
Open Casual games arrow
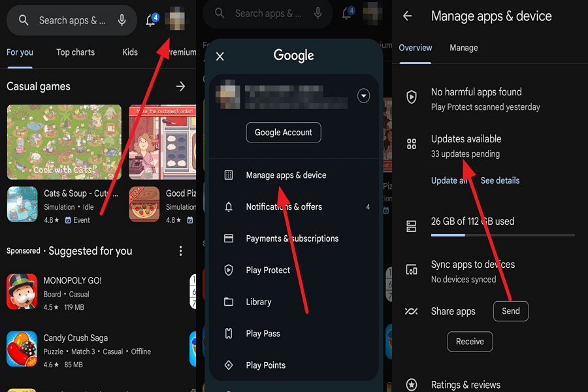(x=181, y=87)
